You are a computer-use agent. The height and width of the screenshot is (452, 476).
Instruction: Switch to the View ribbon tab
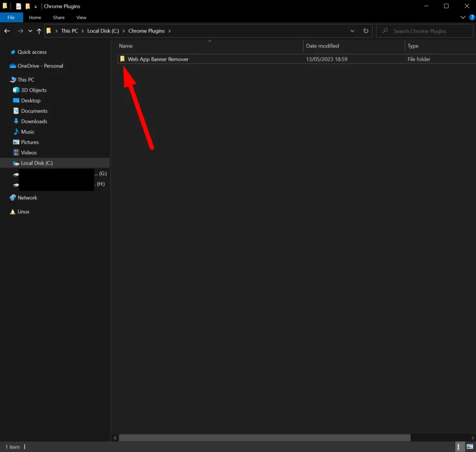point(81,18)
